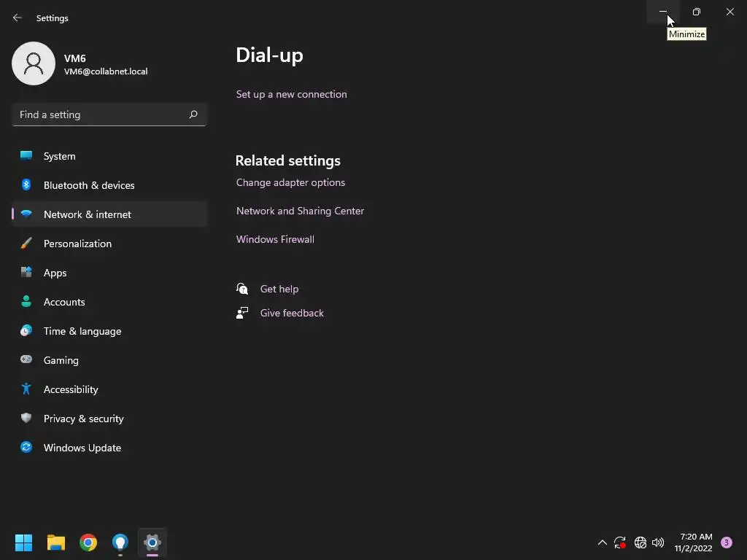Close the Settings window
This screenshot has height=560, width=747.
(x=729, y=12)
